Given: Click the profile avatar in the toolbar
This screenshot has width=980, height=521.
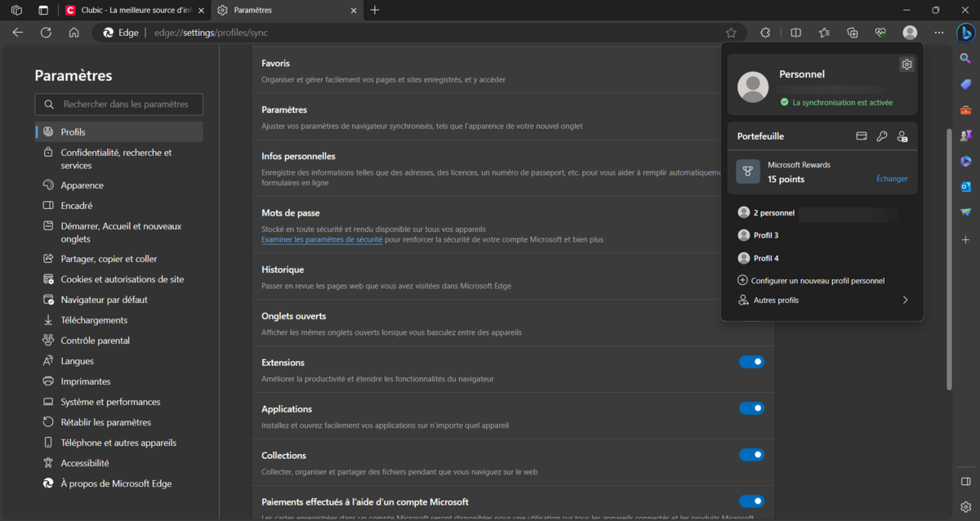Looking at the screenshot, I should pyautogui.click(x=910, y=33).
